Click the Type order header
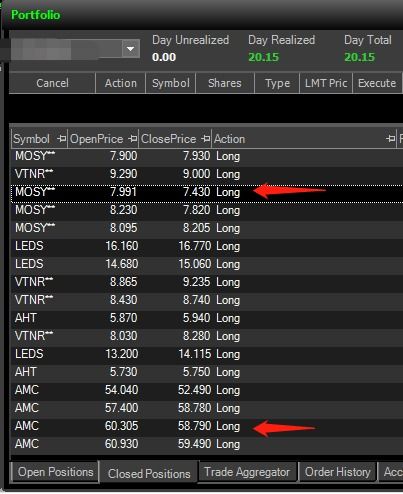 click(277, 83)
